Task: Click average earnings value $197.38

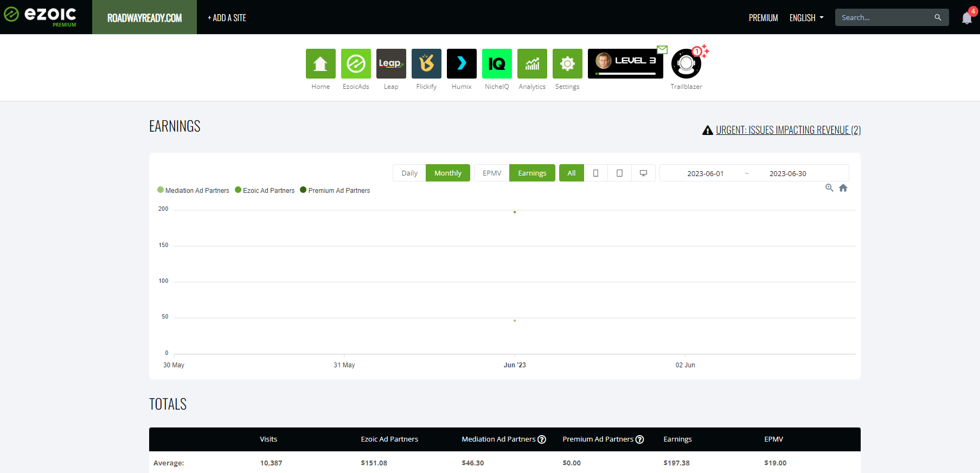Action: (676, 463)
